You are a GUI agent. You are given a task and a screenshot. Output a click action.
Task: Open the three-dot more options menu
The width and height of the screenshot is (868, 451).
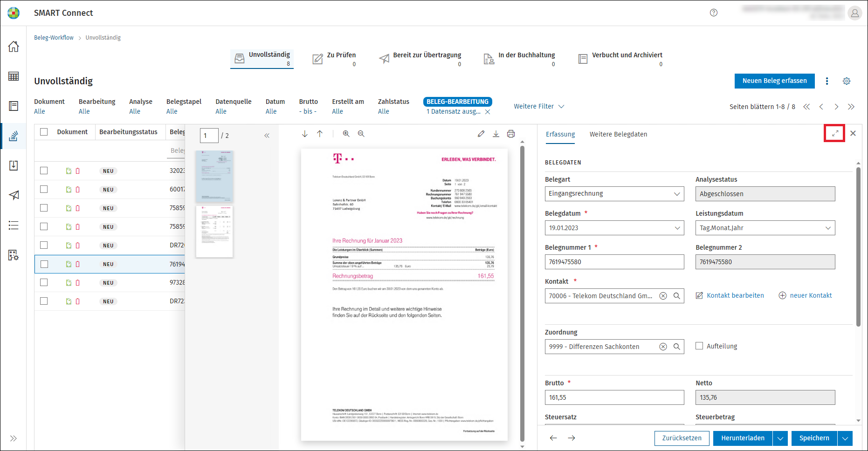pyautogui.click(x=827, y=81)
